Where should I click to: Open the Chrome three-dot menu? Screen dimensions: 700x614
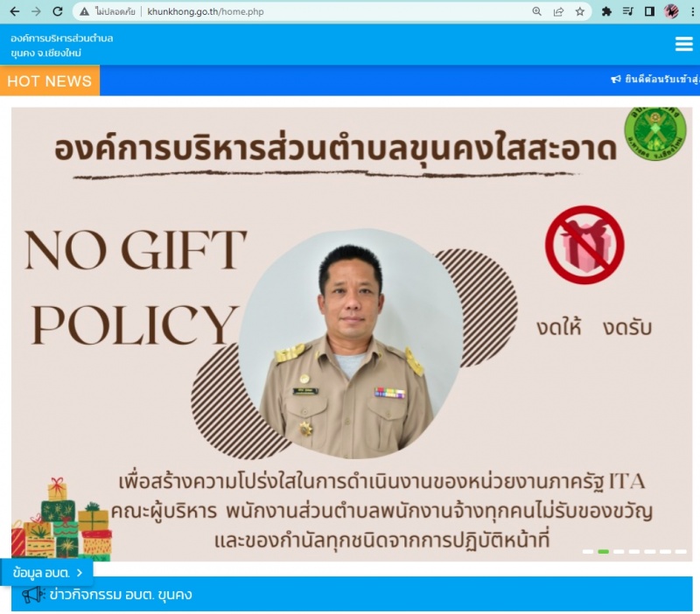(x=692, y=11)
